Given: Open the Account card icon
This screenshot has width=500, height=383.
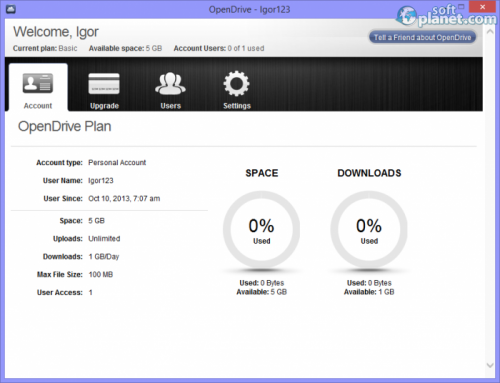Looking at the screenshot, I should 38,83.
